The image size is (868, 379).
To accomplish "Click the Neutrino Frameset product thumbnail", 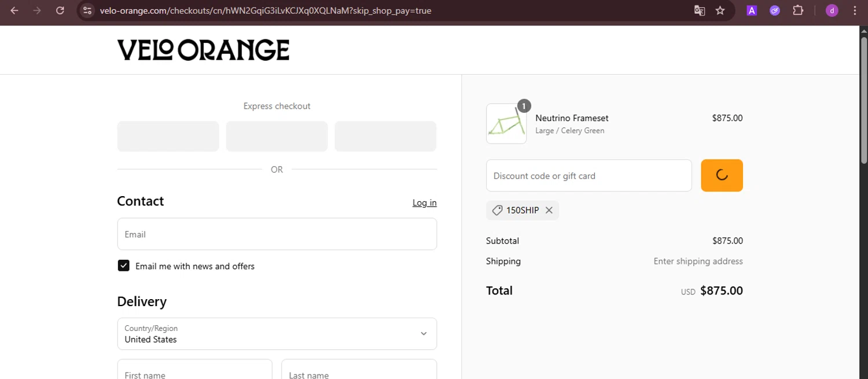I will (506, 124).
